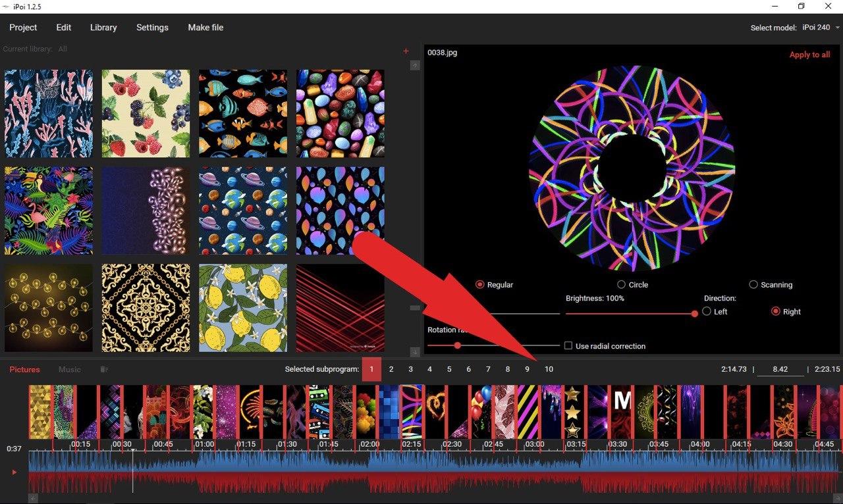Start playback with the red play arrow
This screenshot has height=504, width=843.
pos(14,472)
